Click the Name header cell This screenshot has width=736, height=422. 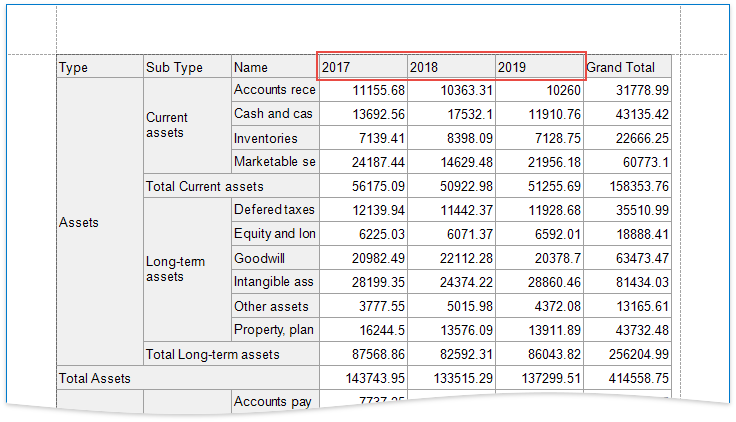click(x=274, y=67)
